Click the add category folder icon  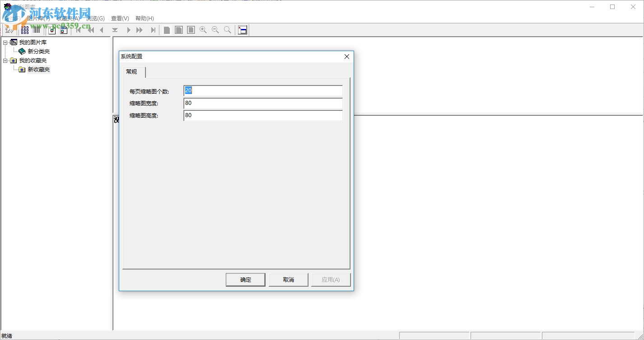(x=51, y=30)
